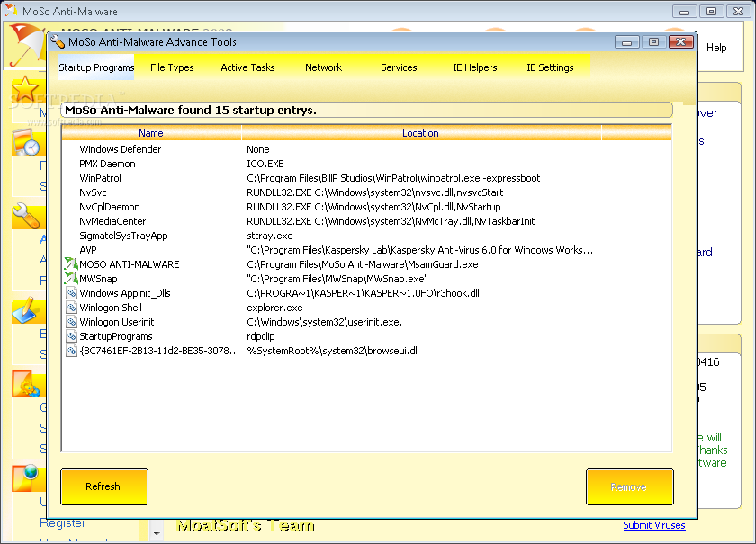Sort the list by the Location column header

(x=421, y=133)
